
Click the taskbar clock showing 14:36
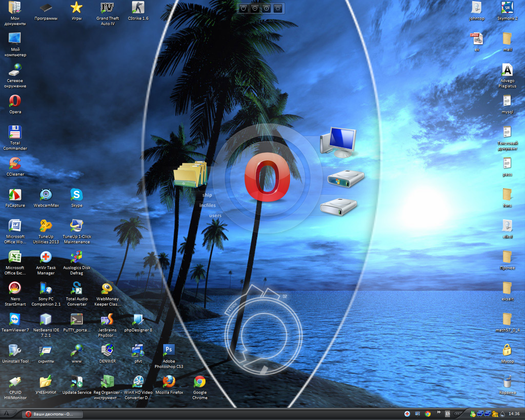(514, 414)
